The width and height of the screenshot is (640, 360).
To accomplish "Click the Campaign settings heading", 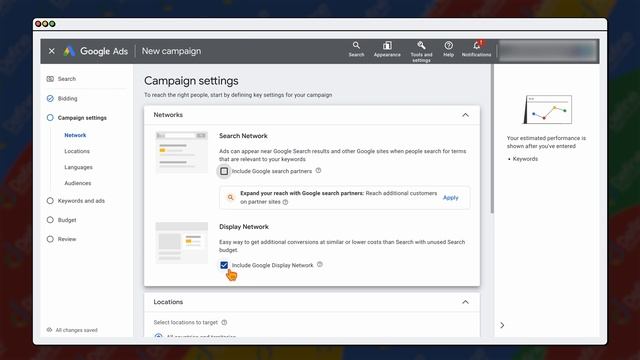I will (x=191, y=81).
